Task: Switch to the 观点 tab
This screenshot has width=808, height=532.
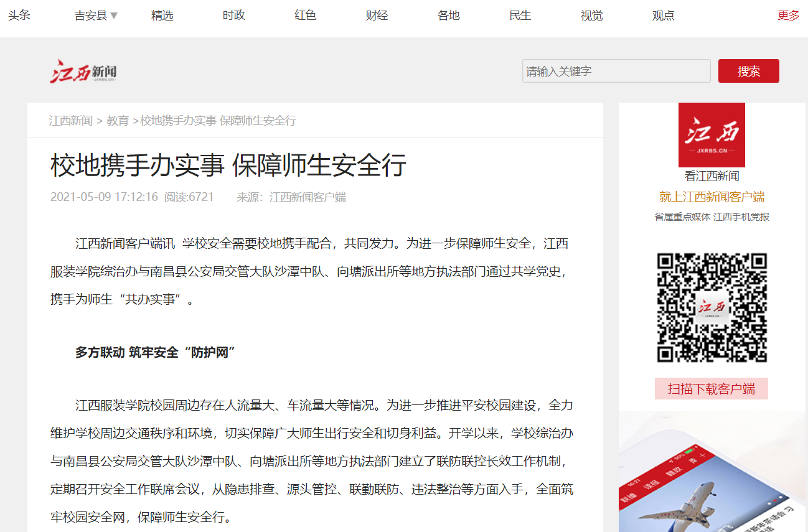Action: coord(664,16)
